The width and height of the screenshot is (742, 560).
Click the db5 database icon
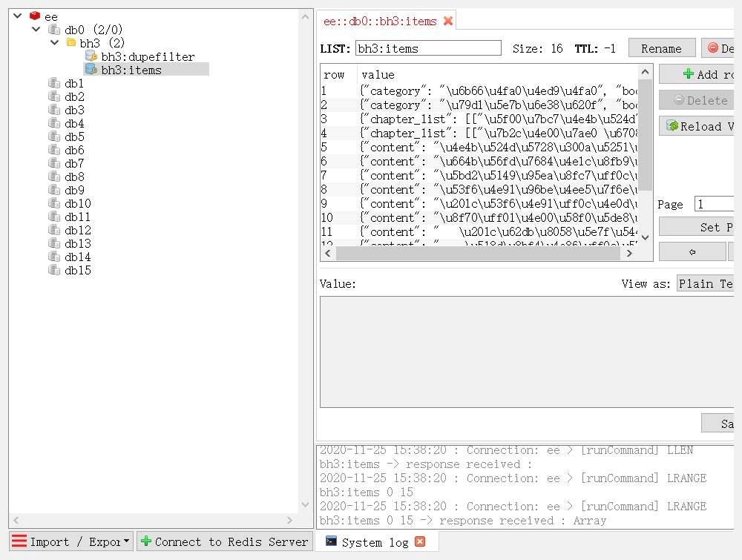(x=54, y=136)
